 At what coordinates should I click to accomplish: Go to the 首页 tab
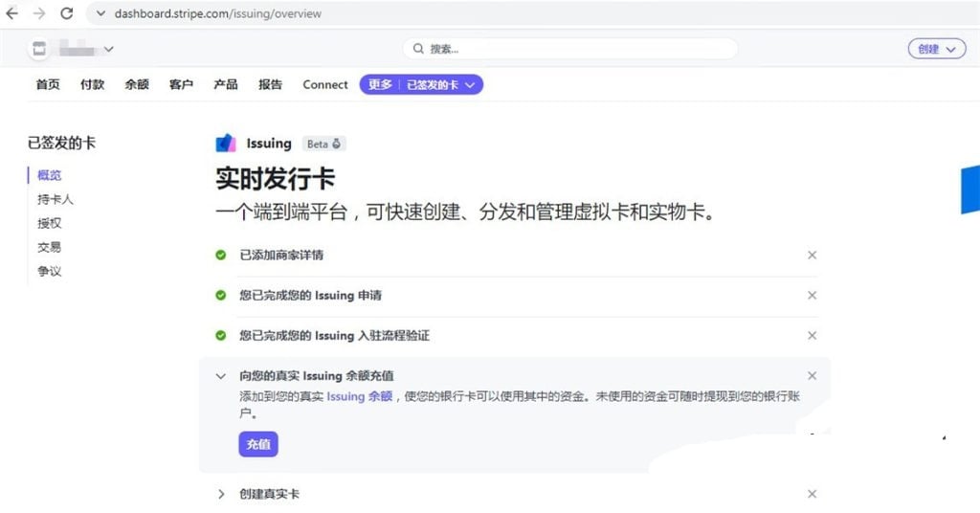point(48,84)
